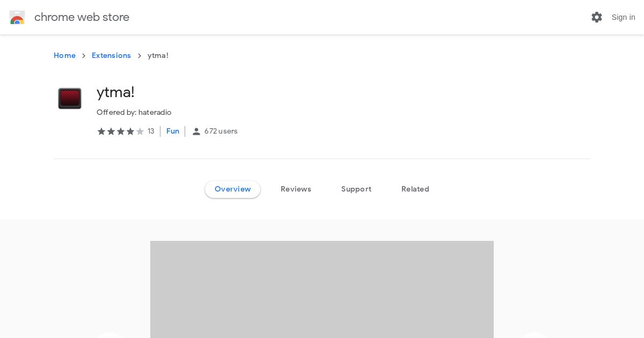The image size is (644, 338).
Task: Go to Home breadcrumb
Action: 64,56
